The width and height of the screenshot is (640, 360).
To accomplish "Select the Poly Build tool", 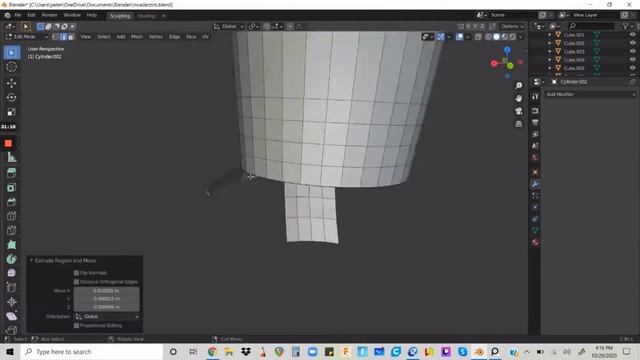I will point(11,244).
